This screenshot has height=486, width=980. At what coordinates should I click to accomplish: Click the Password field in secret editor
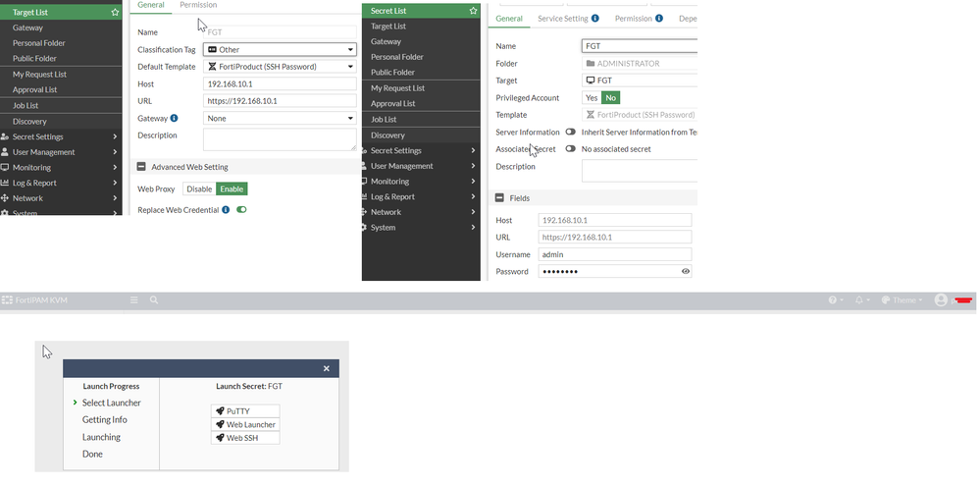coord(615,271)
